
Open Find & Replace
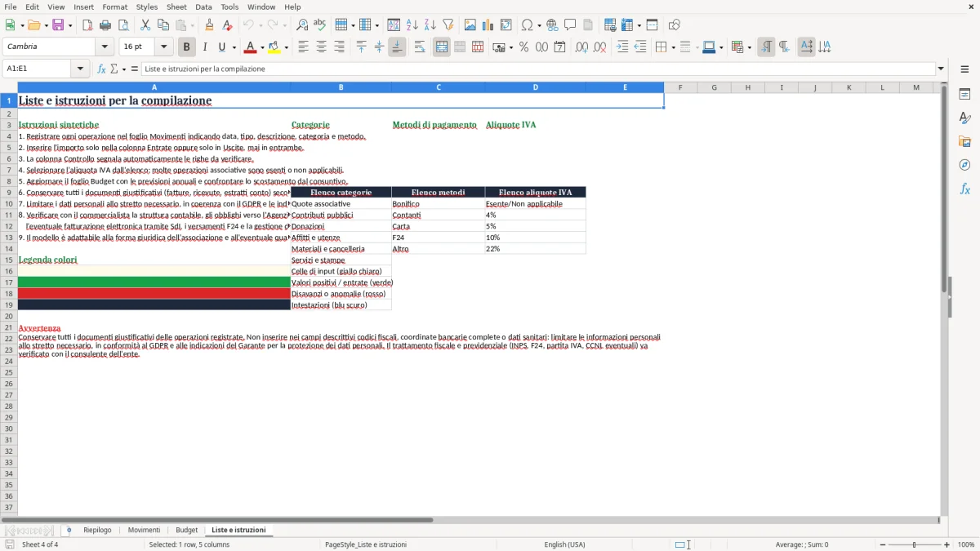[302, 25]
